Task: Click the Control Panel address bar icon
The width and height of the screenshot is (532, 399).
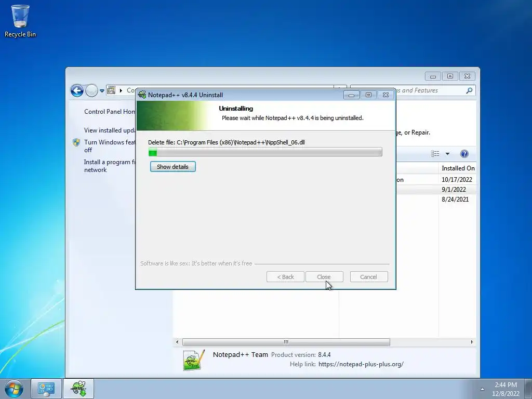Action: coord(111,90)
